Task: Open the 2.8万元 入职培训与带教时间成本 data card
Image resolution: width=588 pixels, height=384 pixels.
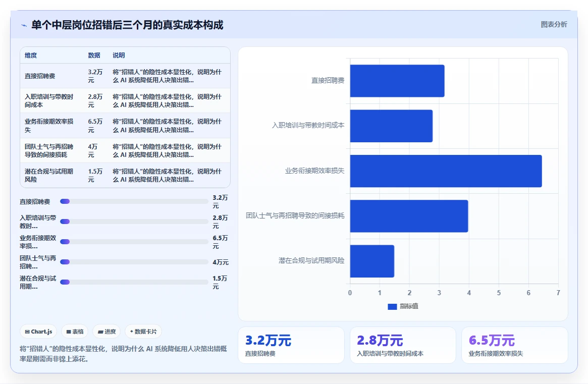Action: [403, 345]
